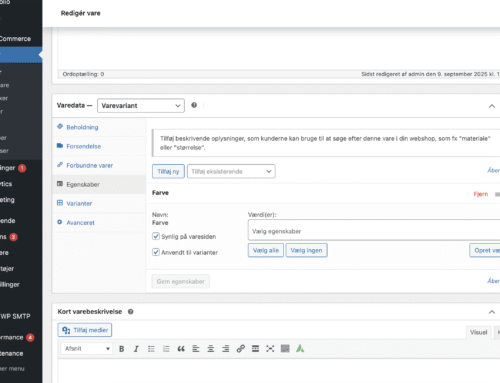Open the Tilføj eksisterende dropdown
500x383 pixels.
point(231,171)
